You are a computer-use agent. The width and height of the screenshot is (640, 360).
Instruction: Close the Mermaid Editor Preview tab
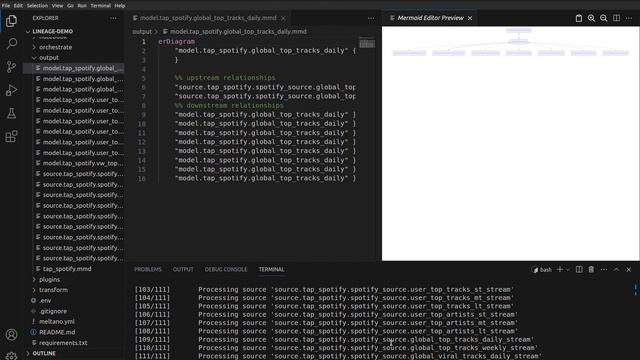click(470, 18)
